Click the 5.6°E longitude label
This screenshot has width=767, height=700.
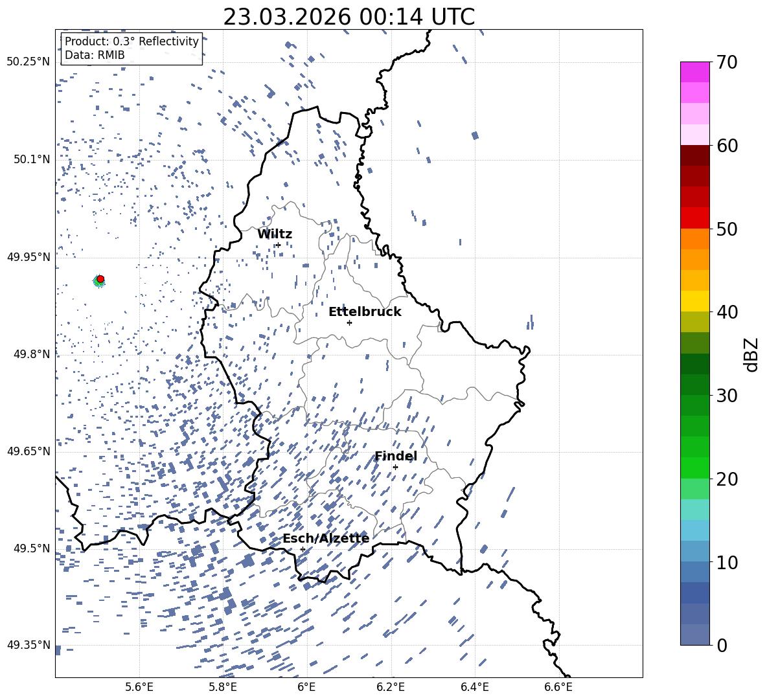[x=139, y=687]
